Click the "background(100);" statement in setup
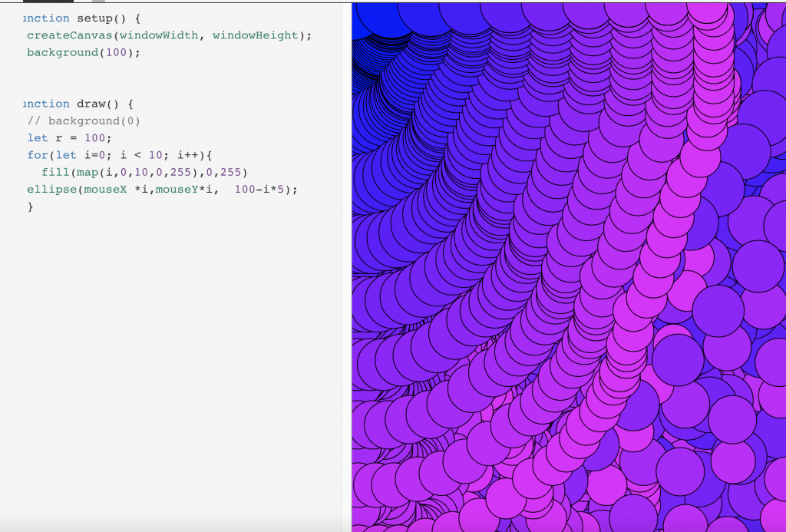This screenshot has height=532, width=786. (x=84, y=53)
